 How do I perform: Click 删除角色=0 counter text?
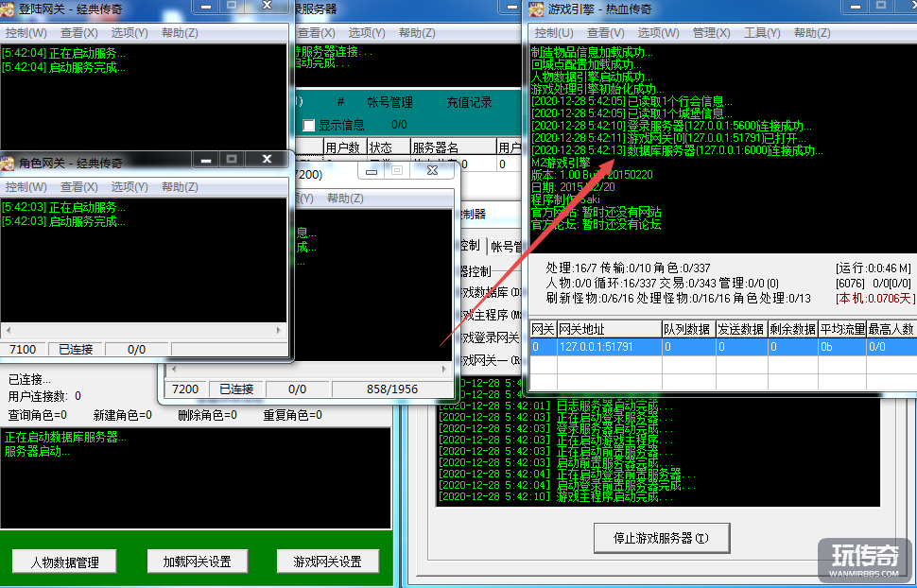pyautogui.click(x=208, y=415)
